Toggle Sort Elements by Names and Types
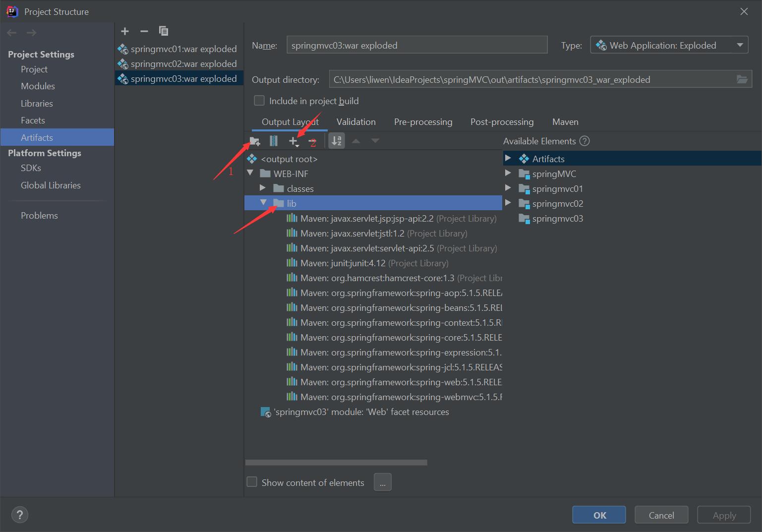Image resolution: width=762 pixels, height=532 pixels. pos(337,141)
